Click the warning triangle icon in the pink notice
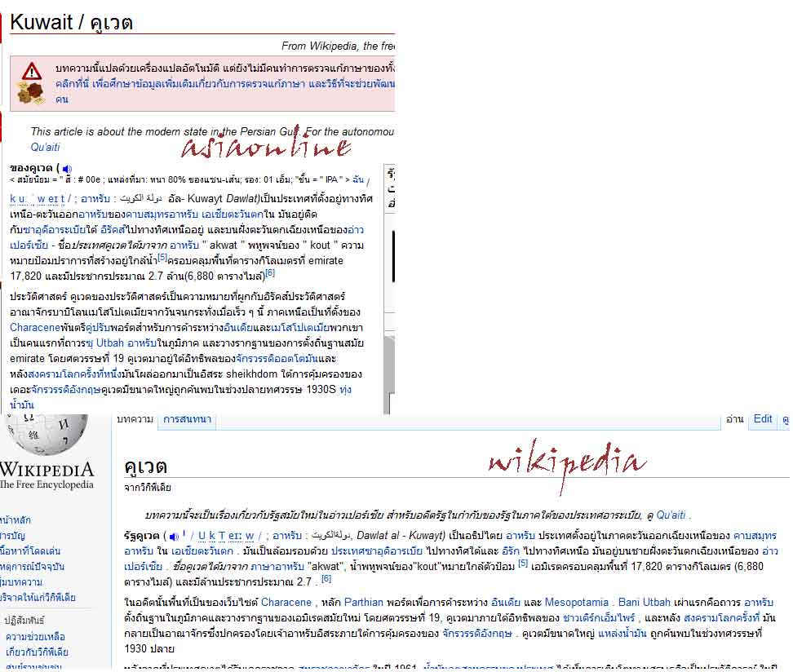The height and width of the screenshot is (672, 793). (31, 71)
